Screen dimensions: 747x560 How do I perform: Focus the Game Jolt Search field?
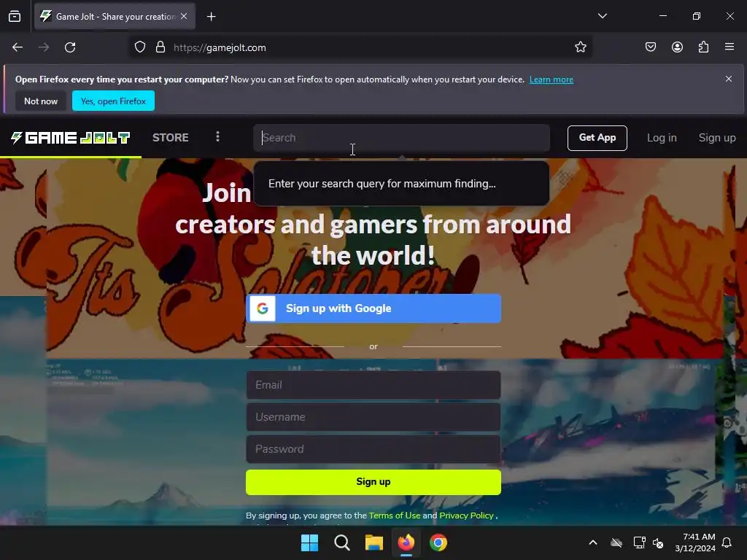(x=402, y=138)
